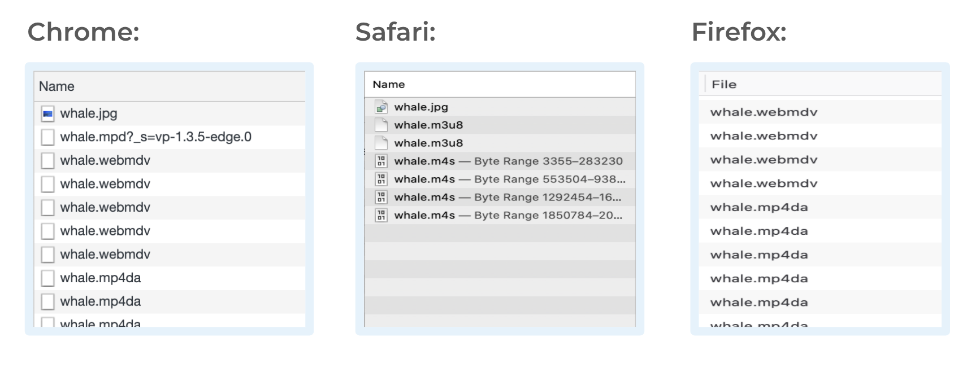
Task: Select whale.mpd?_s=vp-1.3.5-edge.0 in Chrome list
Action: (156, 137)
